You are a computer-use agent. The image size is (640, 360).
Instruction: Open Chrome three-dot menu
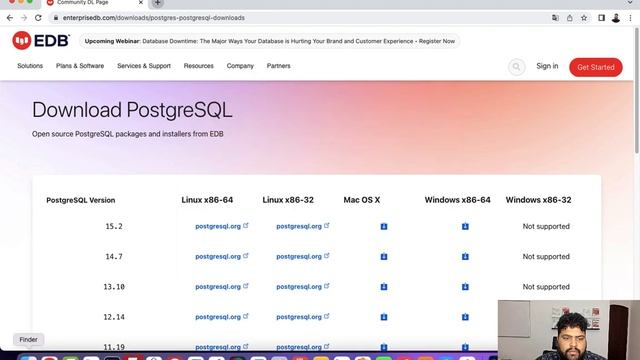[630, 18]
